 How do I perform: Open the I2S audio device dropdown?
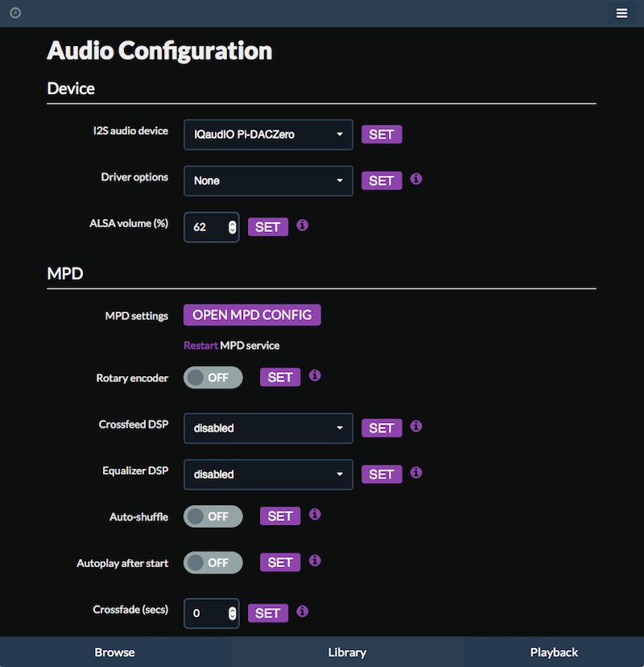(x=268, y=135)
